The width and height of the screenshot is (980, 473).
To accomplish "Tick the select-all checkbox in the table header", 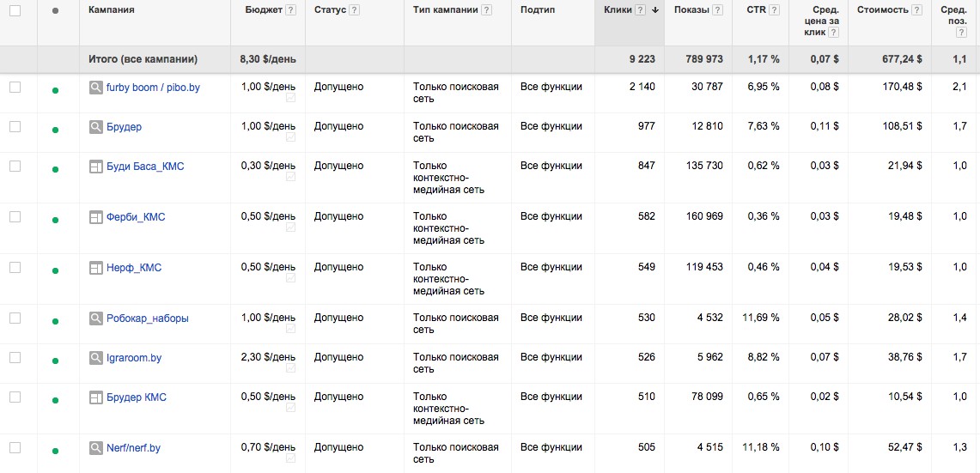I will [x=15, y=10].
